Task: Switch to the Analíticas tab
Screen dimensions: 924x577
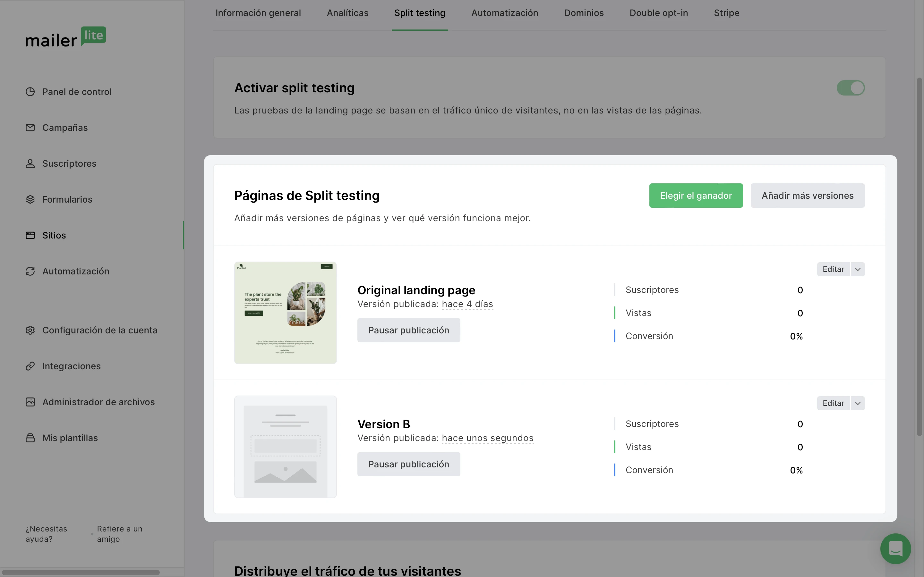Action: click(347, 13)
